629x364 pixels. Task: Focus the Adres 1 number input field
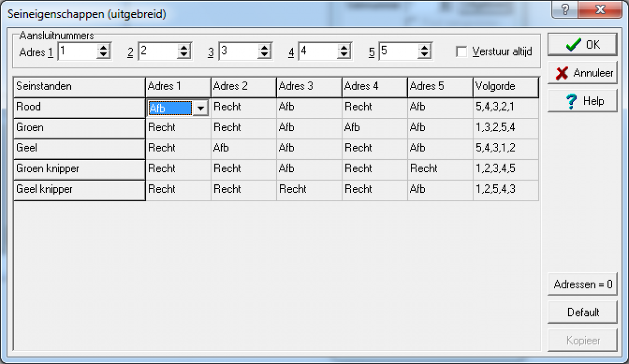tap(78, 51)
